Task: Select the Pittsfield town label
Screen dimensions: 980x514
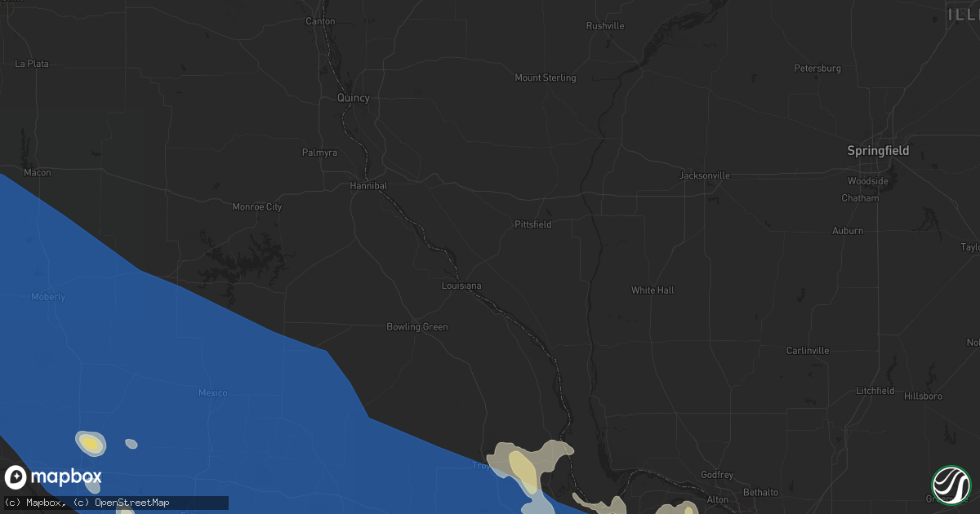Action: [533, 224]
